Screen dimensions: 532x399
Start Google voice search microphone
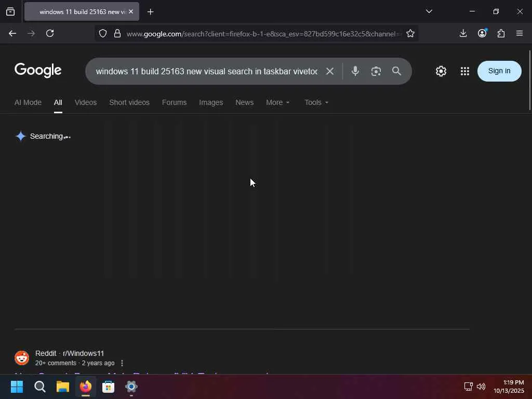pyautogui.click(x=355, y=71)
